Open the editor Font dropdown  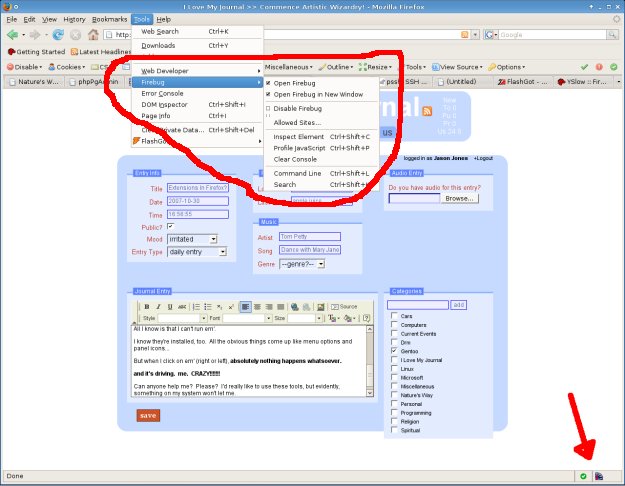click(247, 318)
